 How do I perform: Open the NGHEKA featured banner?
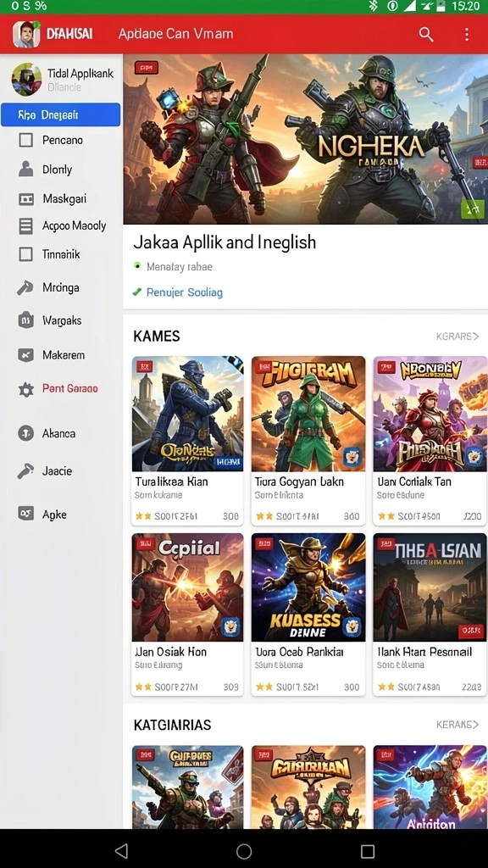305,139
